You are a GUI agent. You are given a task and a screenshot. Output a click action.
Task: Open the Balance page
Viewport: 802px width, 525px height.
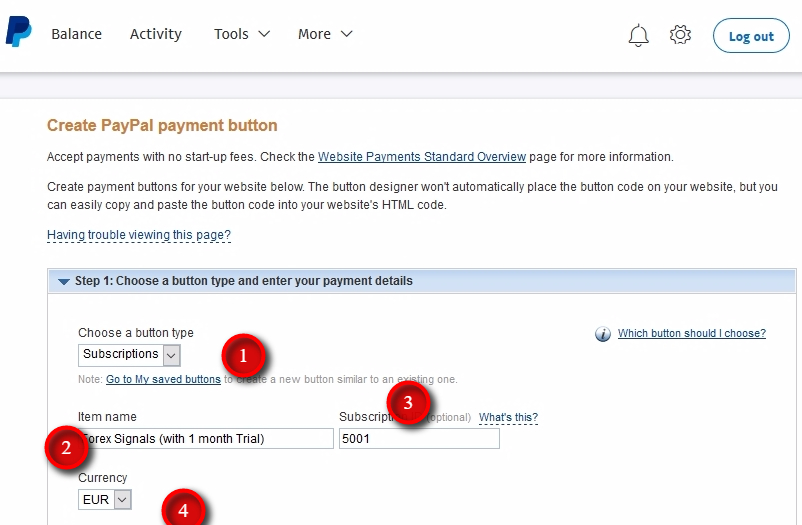pos(77,34)
